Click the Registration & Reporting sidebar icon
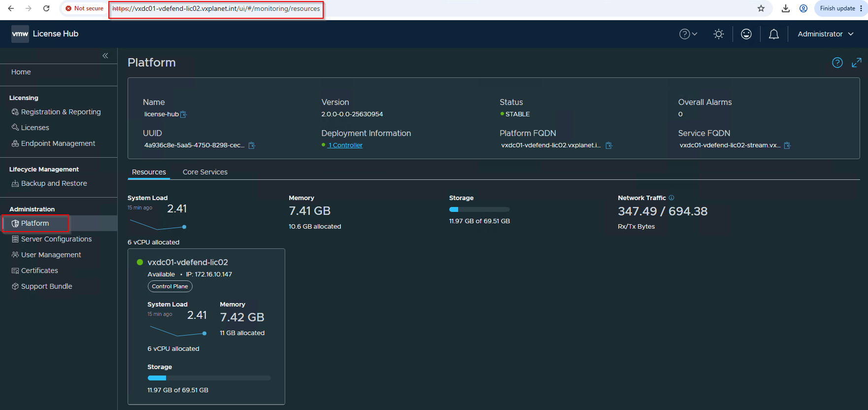Image resolution: width=868 pixels, height=410 pixels. pos(15,112)
